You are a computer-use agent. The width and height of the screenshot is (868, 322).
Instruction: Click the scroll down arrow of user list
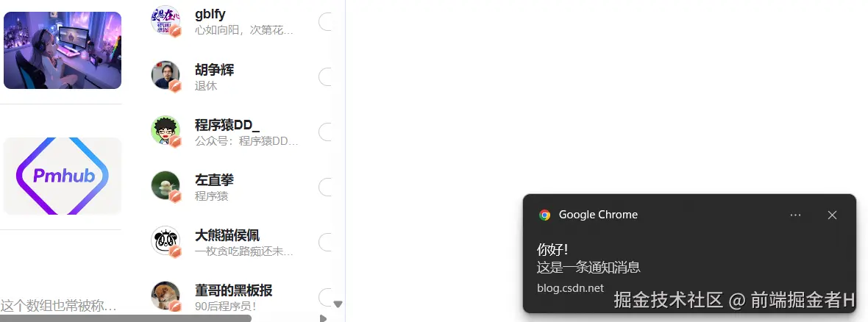tap(338, 304)
